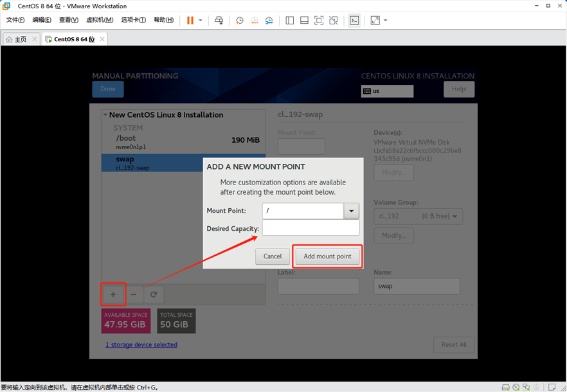
Task: Switch to the 主页 home tab
Action: tap(21, 39)
